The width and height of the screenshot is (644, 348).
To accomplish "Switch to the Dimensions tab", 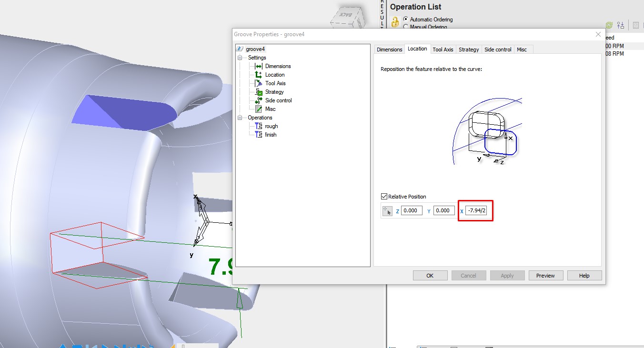I will click(389, 49).
